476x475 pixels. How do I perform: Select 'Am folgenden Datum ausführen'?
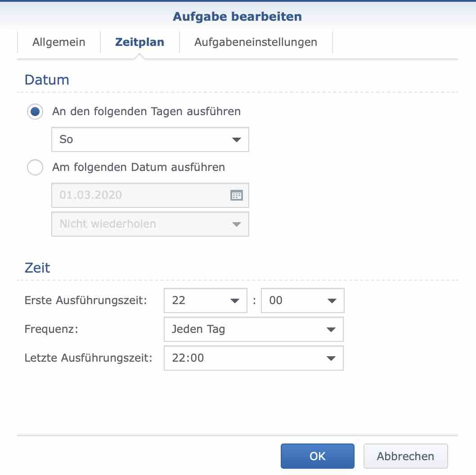(x=35, y=167)
